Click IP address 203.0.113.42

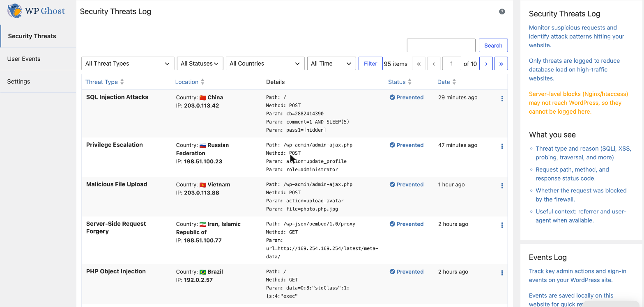(202, 105)
